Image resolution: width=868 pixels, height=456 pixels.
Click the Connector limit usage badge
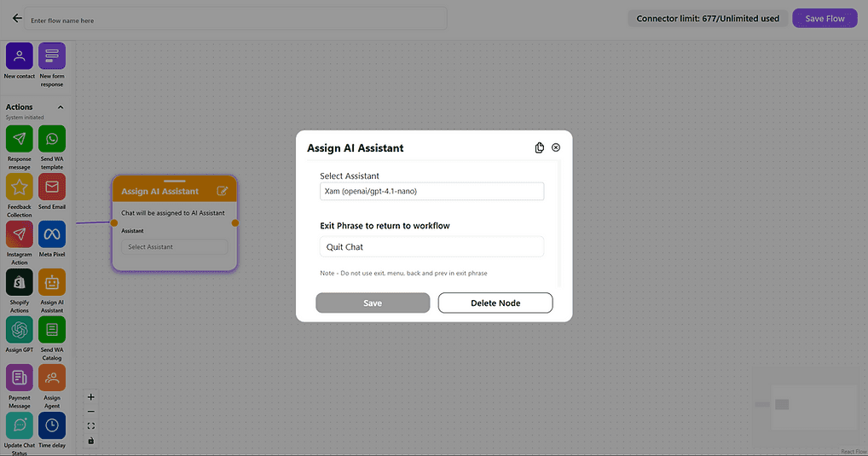click(x=708, y=18)
